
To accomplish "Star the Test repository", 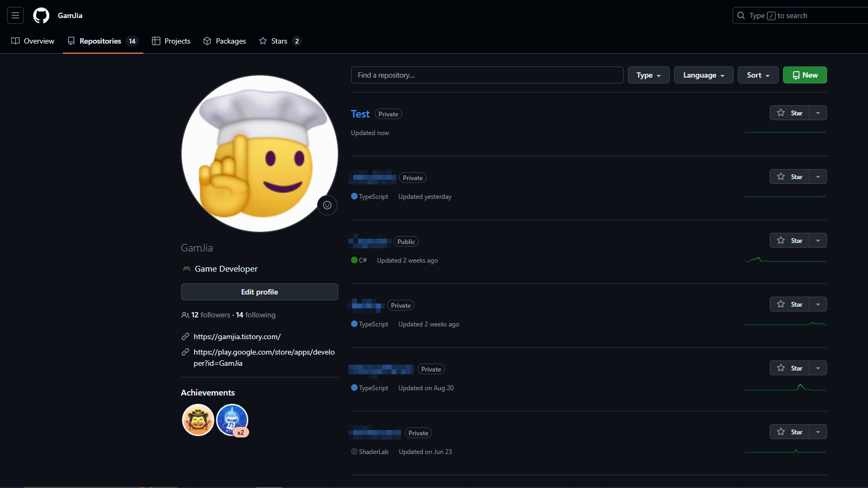I will point(789,113).
